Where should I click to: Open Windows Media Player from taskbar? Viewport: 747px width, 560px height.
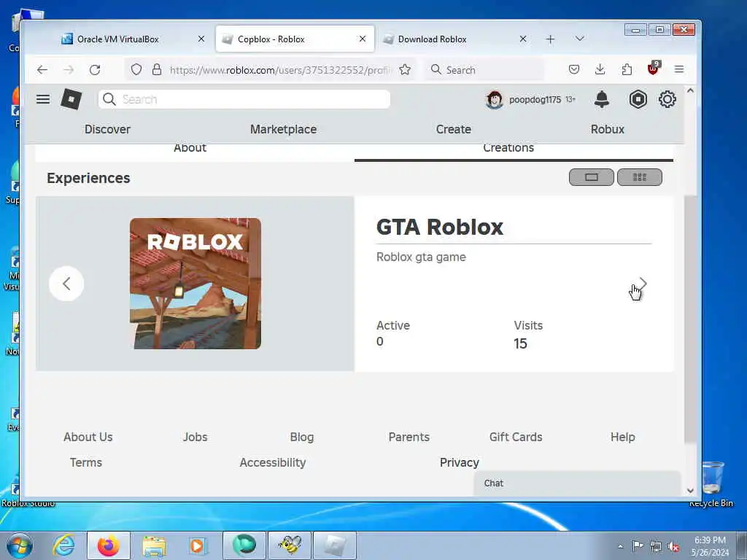point(197,545)
